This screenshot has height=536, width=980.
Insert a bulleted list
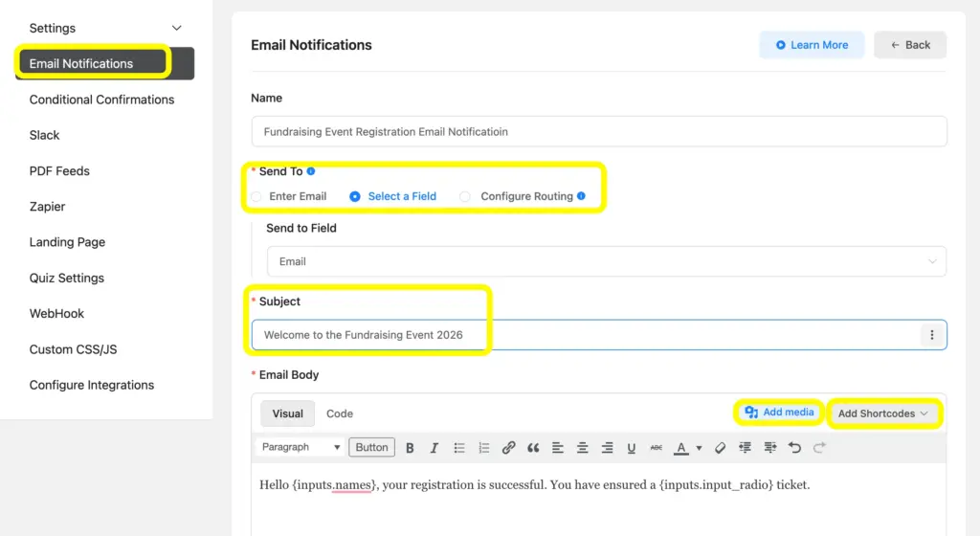pos(458,447)
